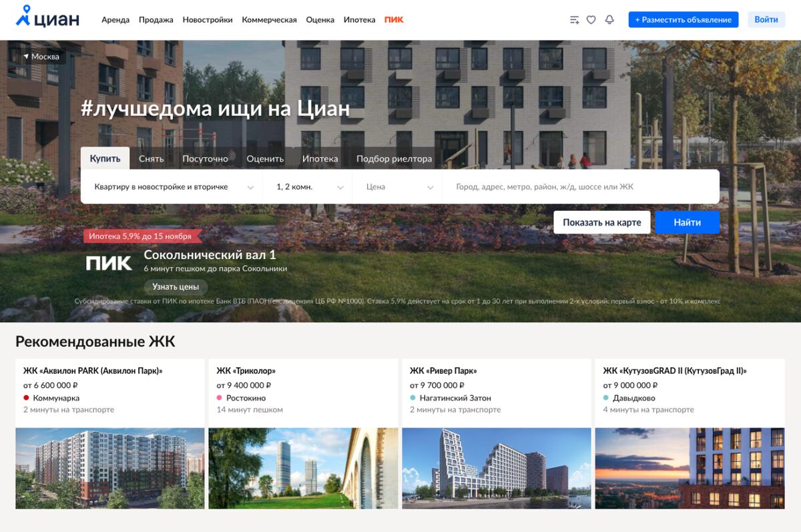Click Узнать цены button

pyautogui.click(x=176, y=287)
